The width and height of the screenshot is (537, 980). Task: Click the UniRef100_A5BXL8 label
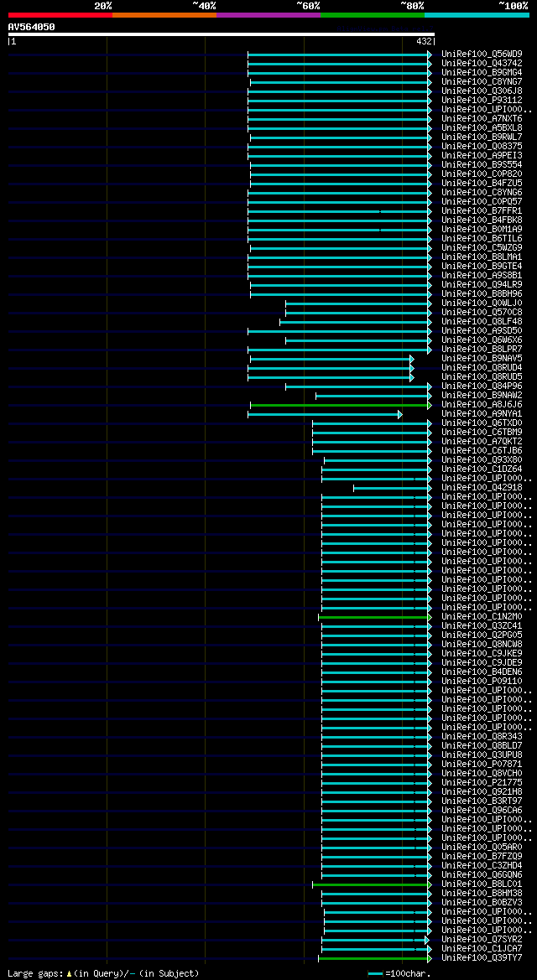click(x=482, y=128)
